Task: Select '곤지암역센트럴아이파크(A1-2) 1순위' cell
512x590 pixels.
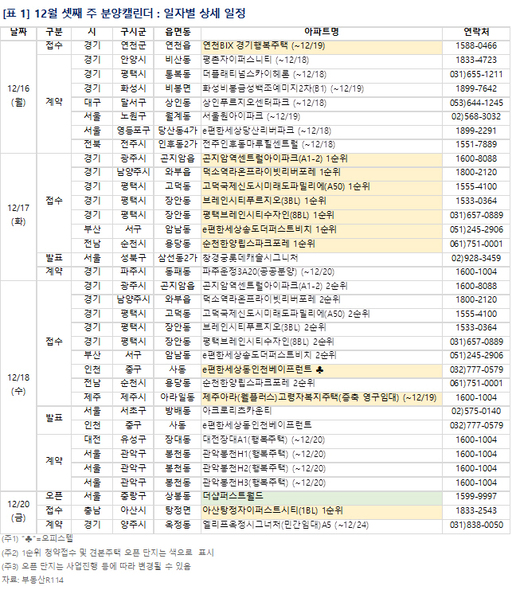Action: [x=322, y=159]
